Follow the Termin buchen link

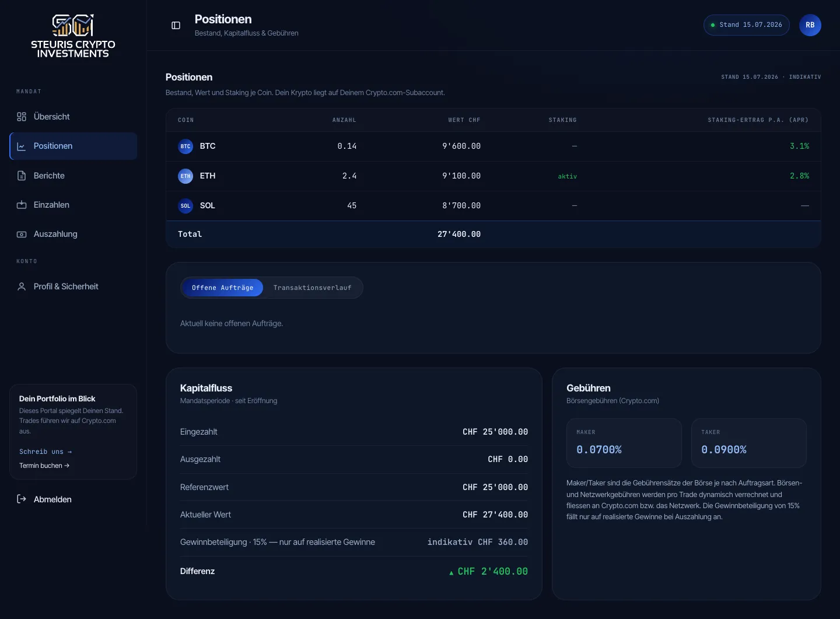[x=44, y=466]
